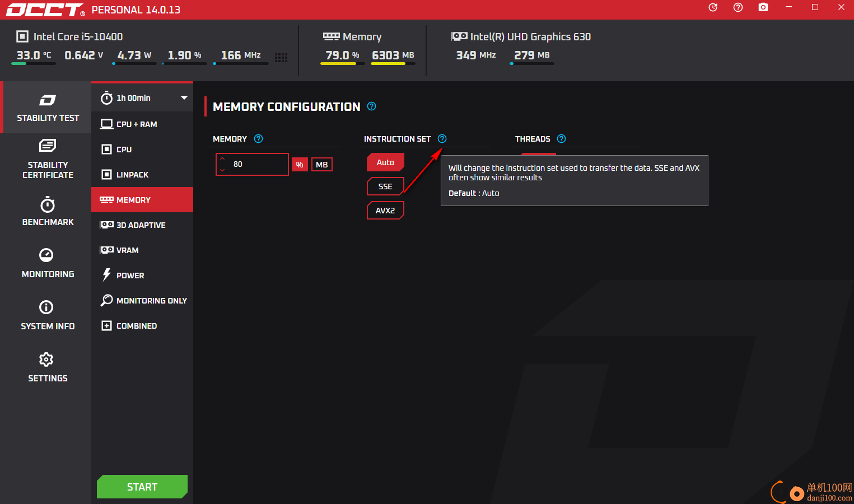The width and height of the screenshot is (854, 504).
Task: Switch to the Monitoring section
Action: (48, 263)
